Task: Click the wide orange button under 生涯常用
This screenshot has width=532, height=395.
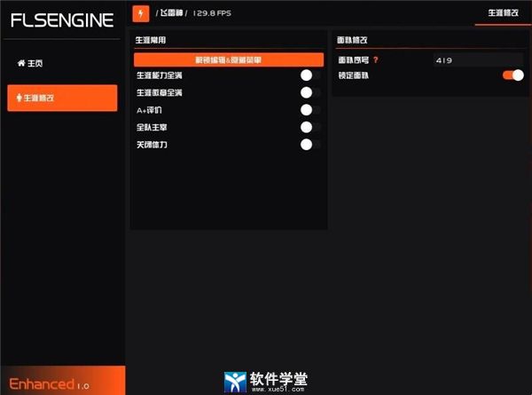Action: click(229, 60)
